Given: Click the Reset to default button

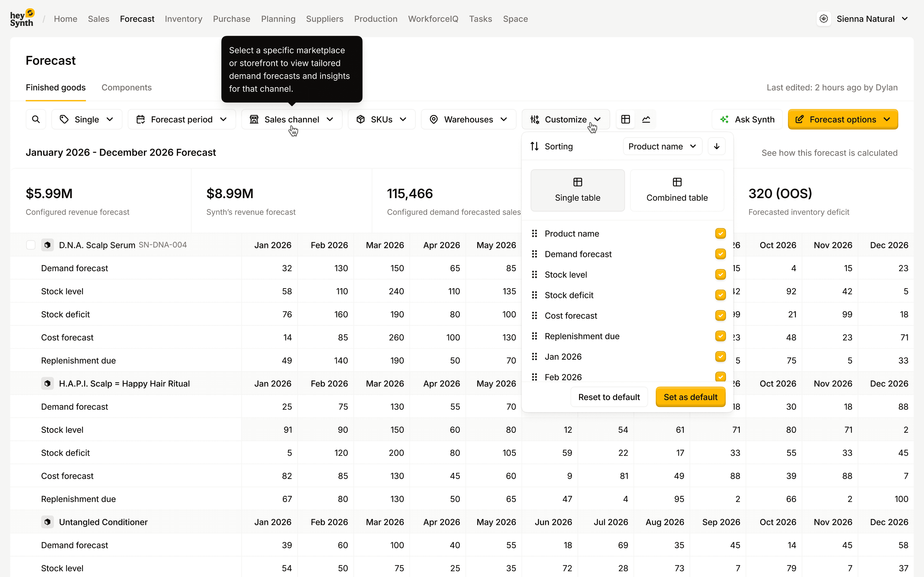Looking at the screenshot, I should [x=609, y=397].
